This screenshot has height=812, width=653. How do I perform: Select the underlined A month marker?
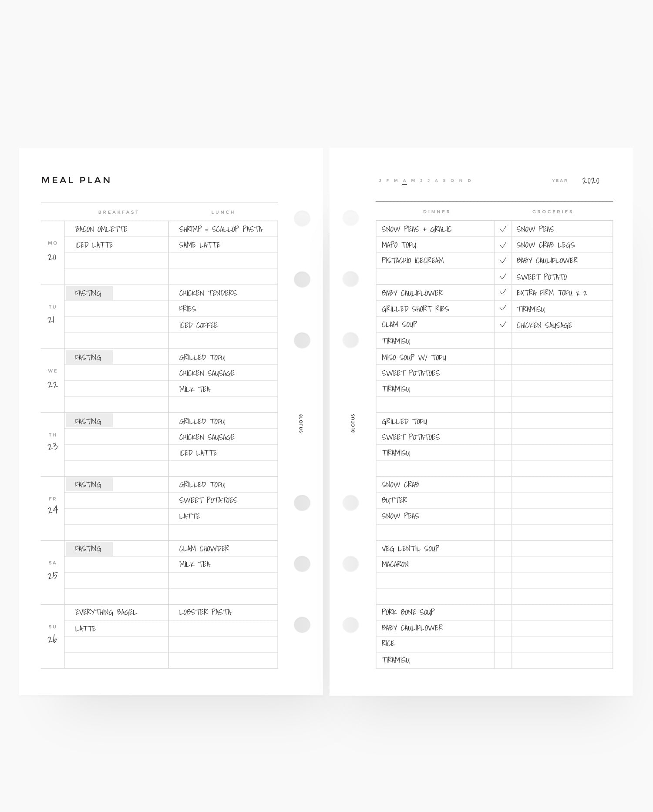[x=404, y=181]
